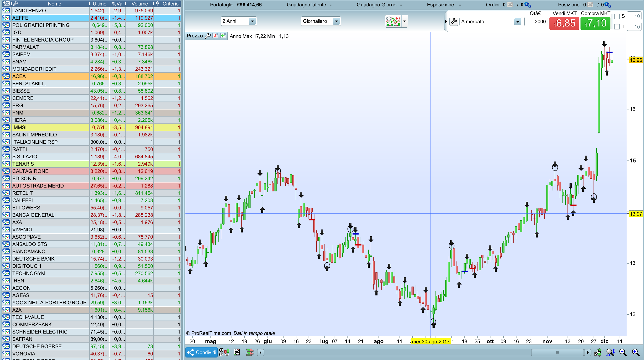Open chart properties wrench-candle icon
The width and height of the screenshot is (644, 360).
point(598,352)
